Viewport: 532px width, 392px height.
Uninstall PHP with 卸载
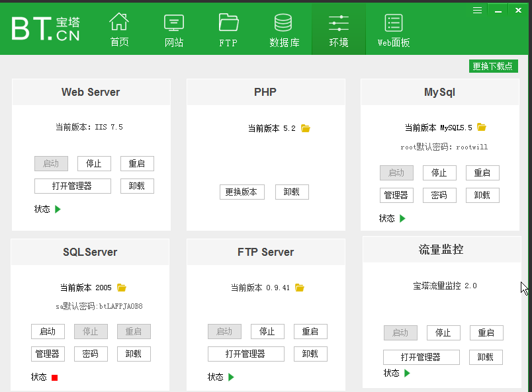[x=292, y=192]
